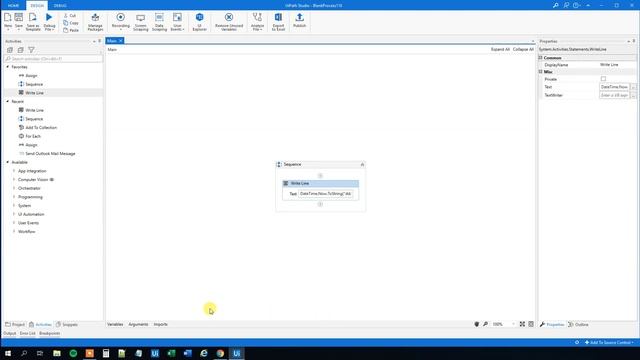The image size is (640, 360).
Task: Open Manage Packages
Action: pos(95,22)
